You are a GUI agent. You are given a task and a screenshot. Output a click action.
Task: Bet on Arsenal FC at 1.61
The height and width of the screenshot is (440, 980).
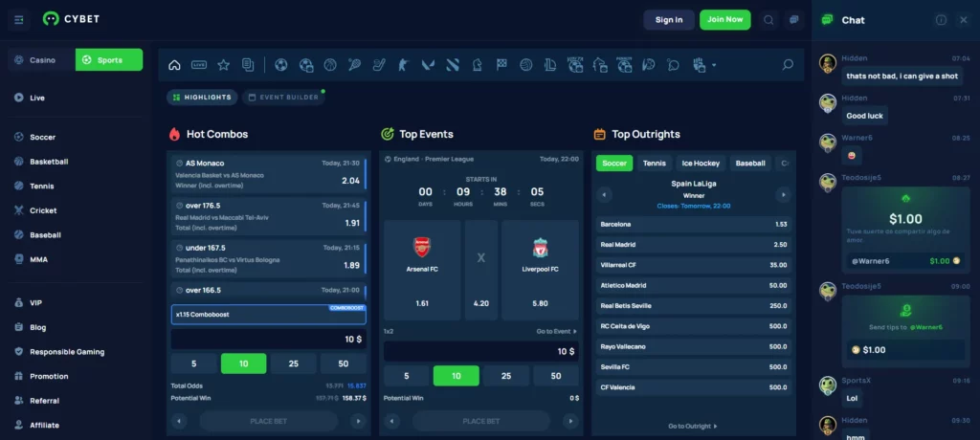point(422,270)
